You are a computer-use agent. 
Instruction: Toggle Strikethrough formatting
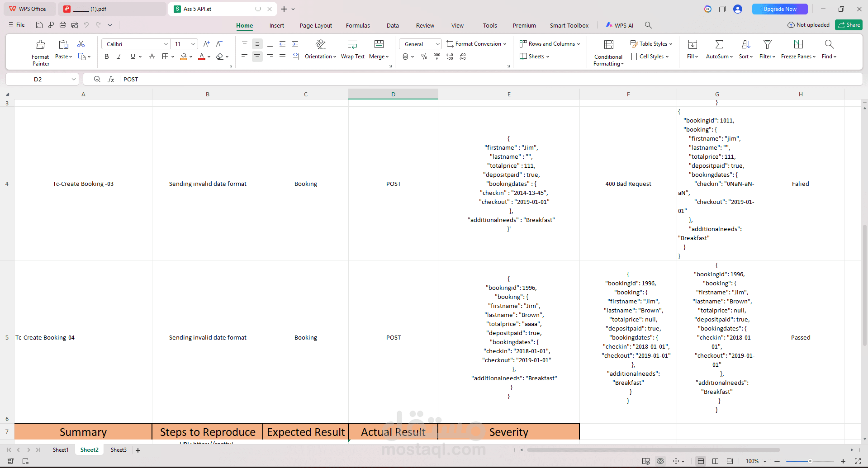(152, 57)
